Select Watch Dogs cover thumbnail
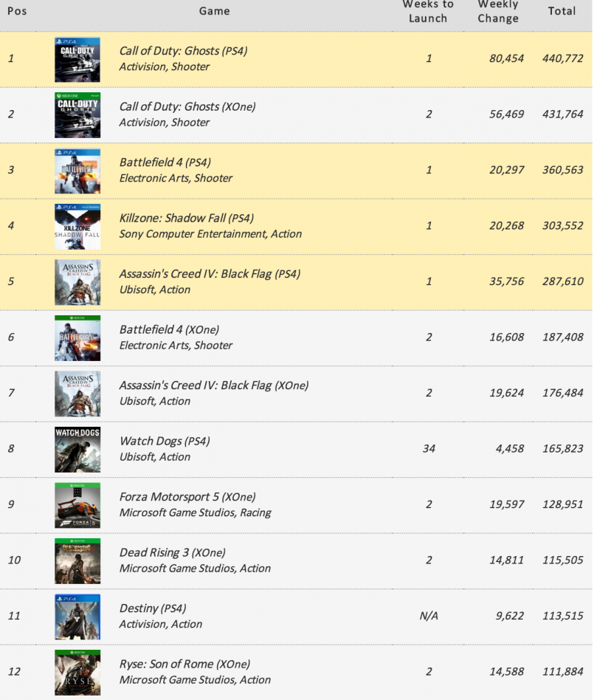This screenshot has width=594, height=700. [x=77, y=450]
